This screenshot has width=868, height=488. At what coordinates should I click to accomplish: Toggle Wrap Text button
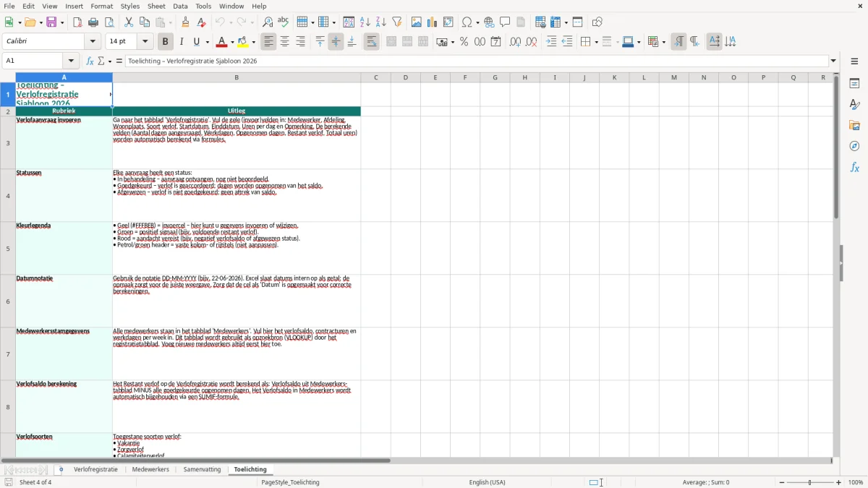point(372,42)
